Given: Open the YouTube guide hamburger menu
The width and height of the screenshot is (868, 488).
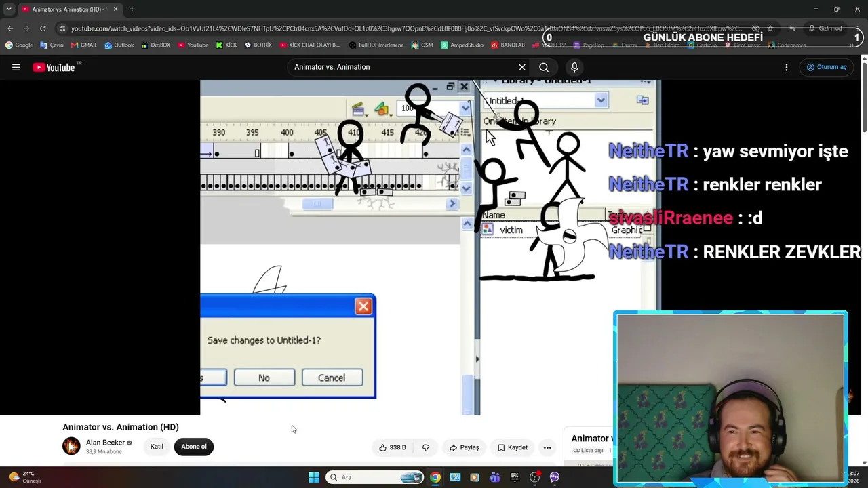Looking at the screenshot, I should (x=16, y=67).
